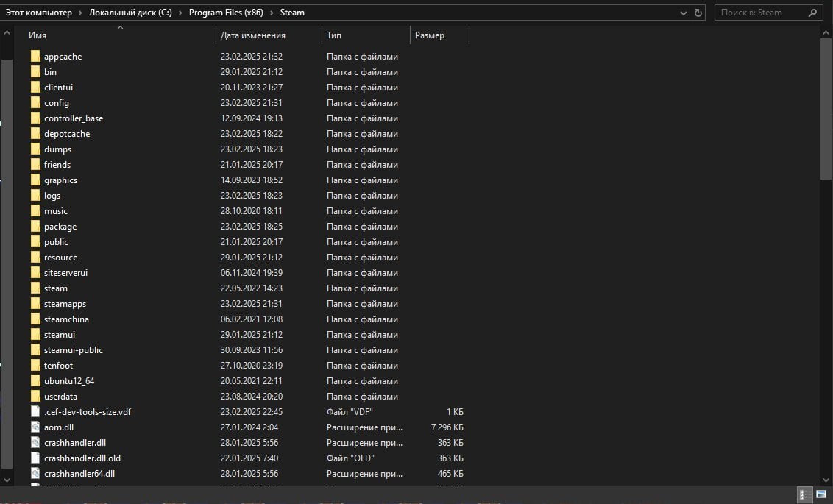Select the .cef-dev-tools-size.vdf file icon
The height and width of the screenshot is (504, 833).
35,411
